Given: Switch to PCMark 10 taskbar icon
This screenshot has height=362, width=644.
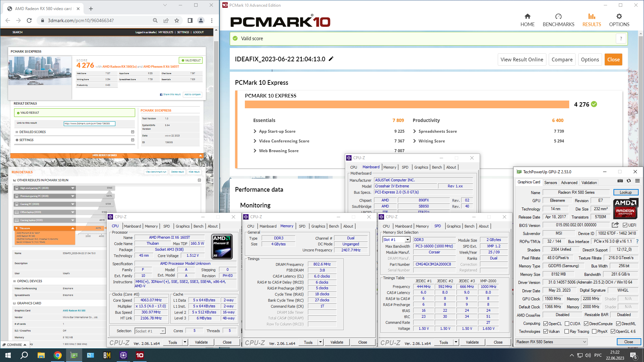Looking at the screenshot, I should (140, 355).
